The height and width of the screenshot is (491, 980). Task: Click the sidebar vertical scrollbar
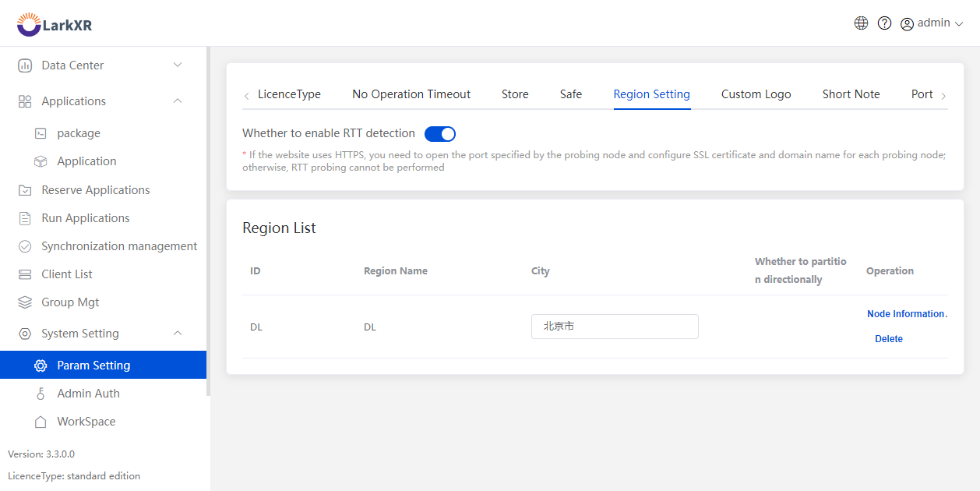(x=208, y=221)
